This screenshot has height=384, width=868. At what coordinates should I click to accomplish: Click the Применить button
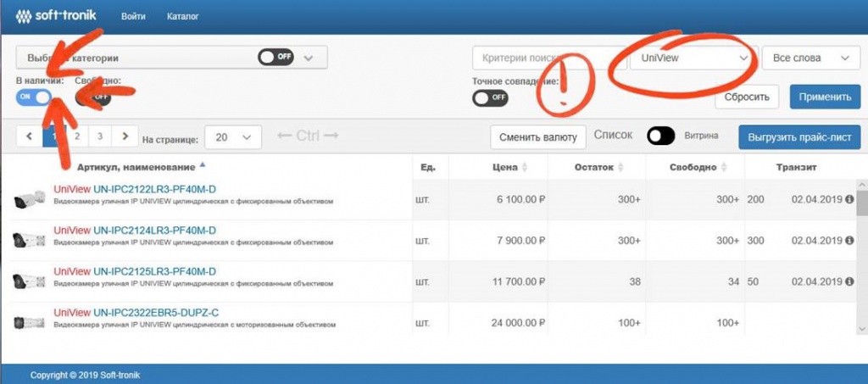(825, 97)
